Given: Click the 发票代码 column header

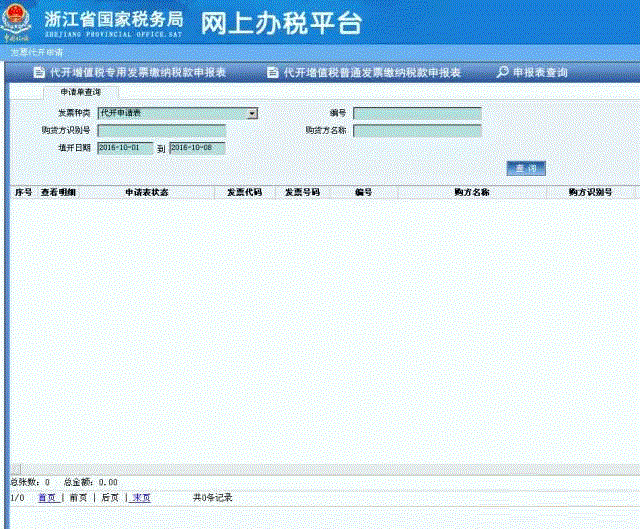Looking at the screenshot, I should (x=244, y=192).
